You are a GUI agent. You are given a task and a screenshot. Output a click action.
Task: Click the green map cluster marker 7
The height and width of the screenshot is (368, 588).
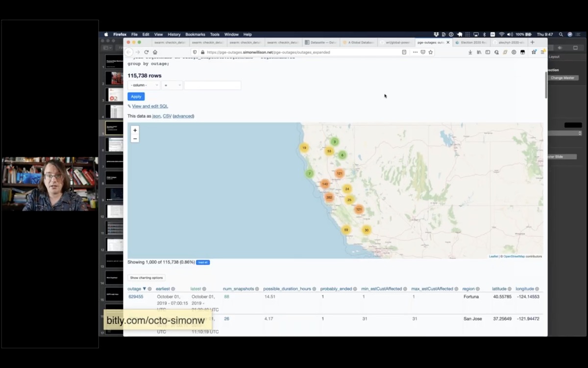coord(309,173)
